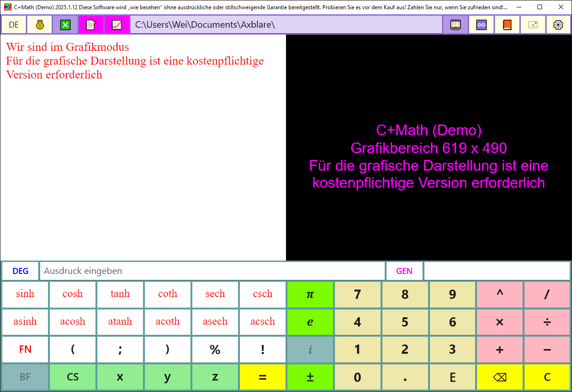
Task: Open the notepad editor icon
Action: (91, 25)
